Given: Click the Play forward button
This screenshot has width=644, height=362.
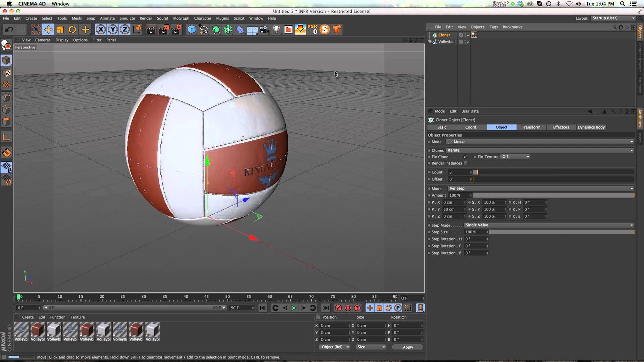Looking at the screenshot, I should (294, 308).
